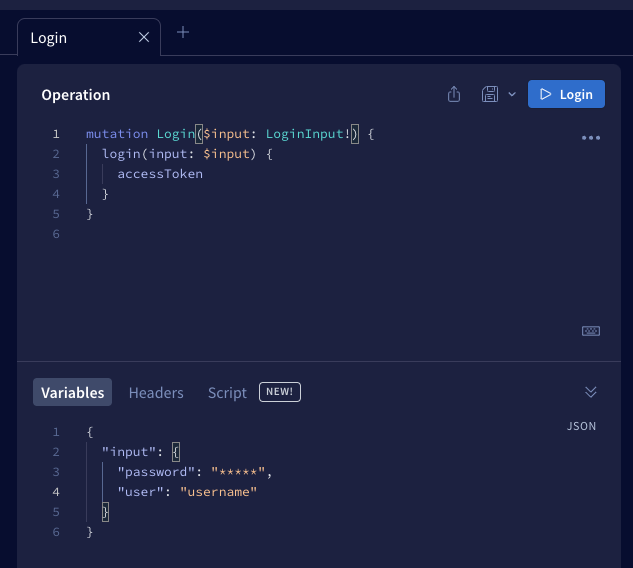Click the NEW! badge beside Script

(280, 392)
